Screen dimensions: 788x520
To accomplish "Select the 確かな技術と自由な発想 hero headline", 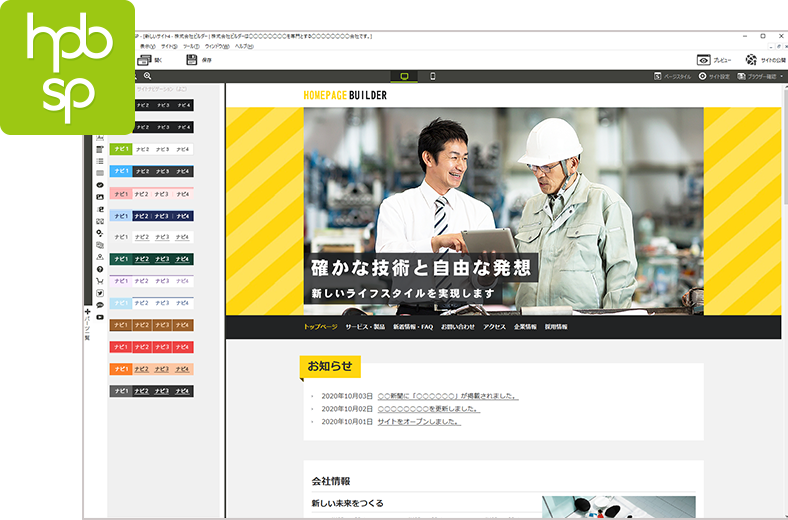I will (421, 268).
